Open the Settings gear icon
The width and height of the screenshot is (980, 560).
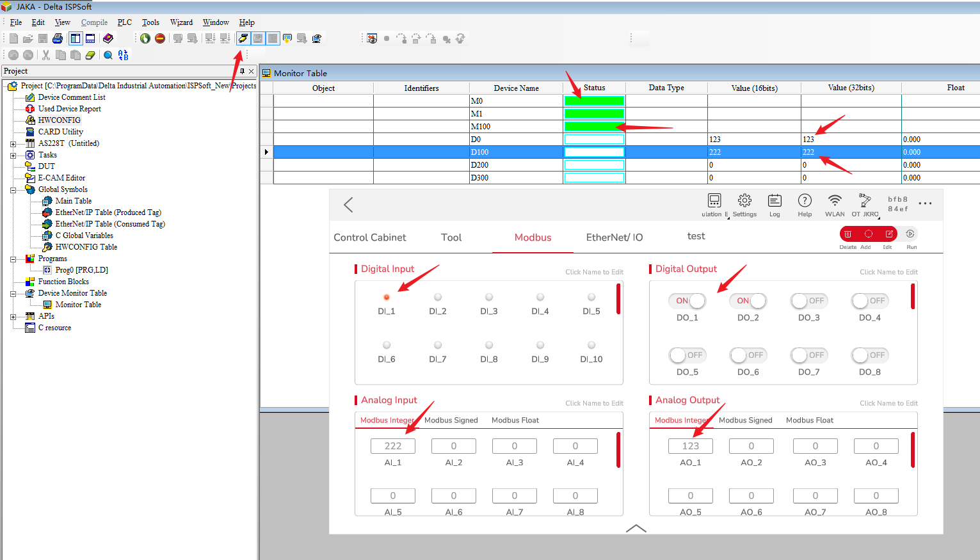(x=744, y=201)
